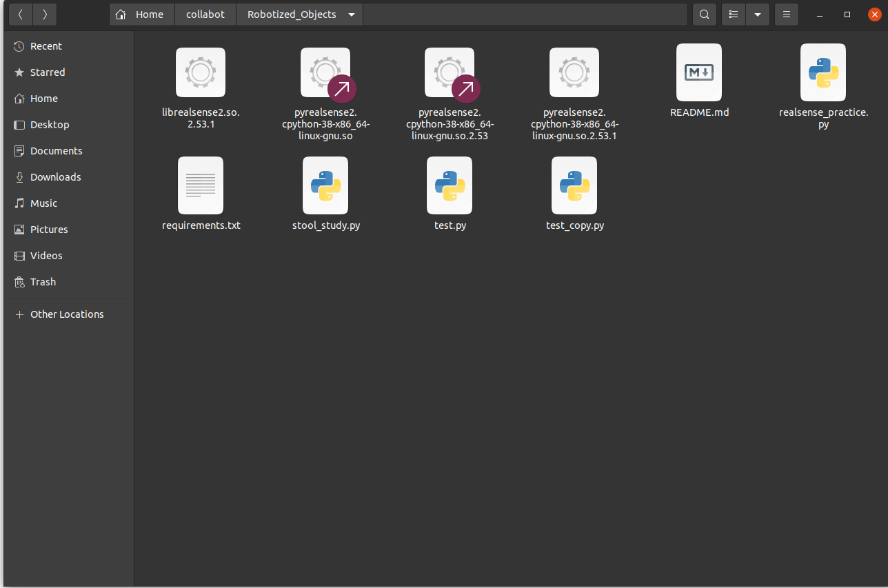The width and height of the screenshot is (888, 588).
Task: Close the Files window
Action: coord(874,14)
